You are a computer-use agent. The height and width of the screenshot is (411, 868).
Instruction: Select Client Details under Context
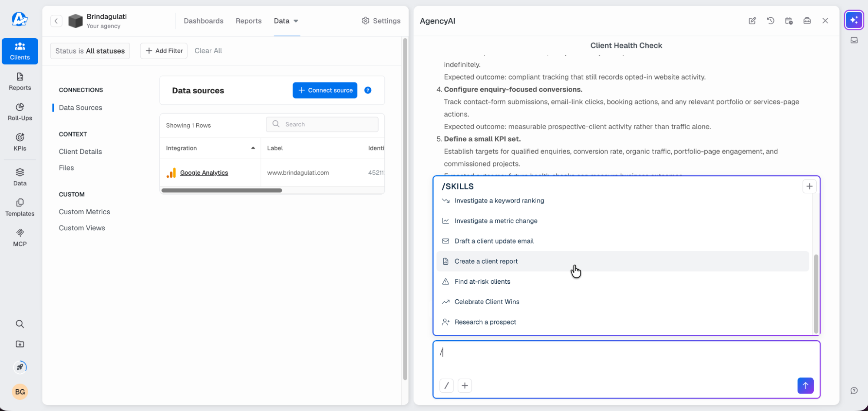[x=80, y=152]
